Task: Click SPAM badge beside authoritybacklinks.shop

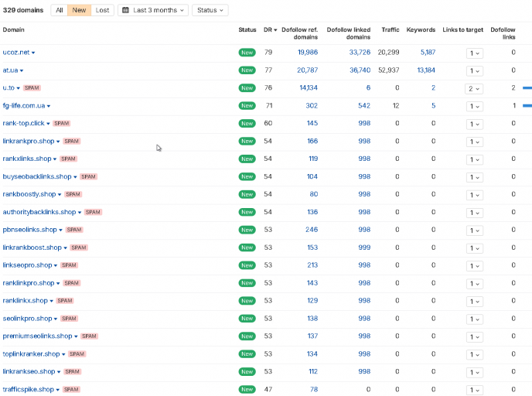Action: [93, 212]
